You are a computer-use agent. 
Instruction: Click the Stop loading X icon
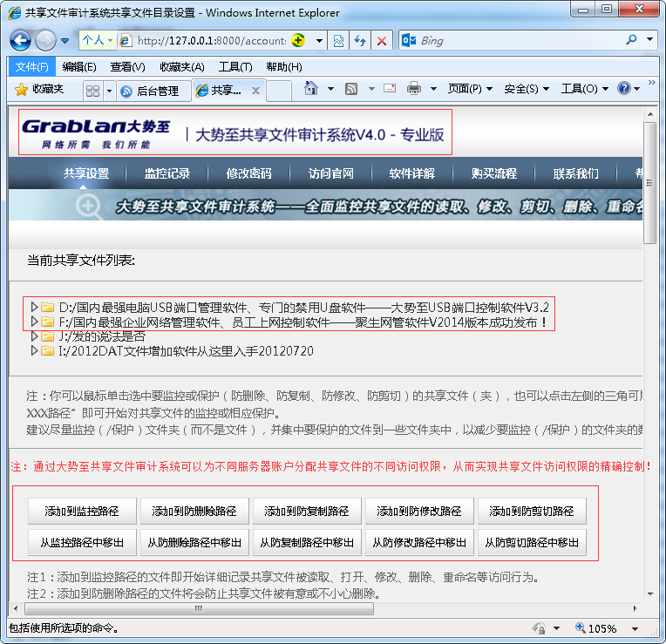(x=381, y=41)
